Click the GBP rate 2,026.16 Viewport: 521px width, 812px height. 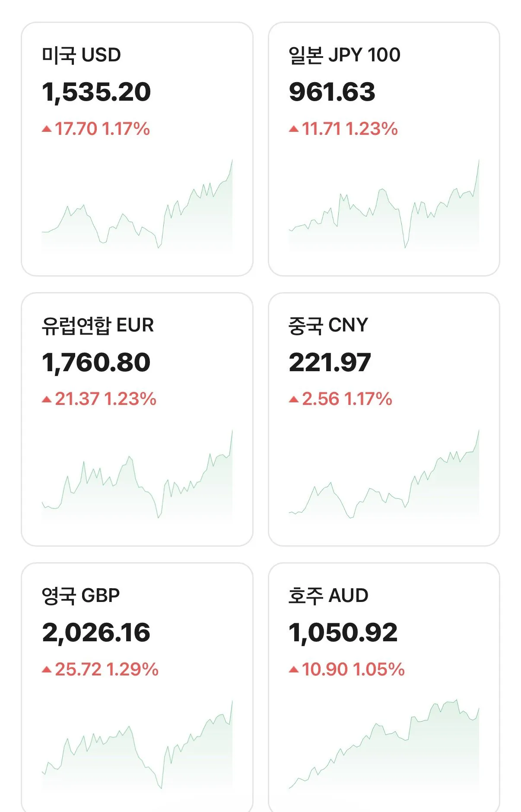point(96,633)
